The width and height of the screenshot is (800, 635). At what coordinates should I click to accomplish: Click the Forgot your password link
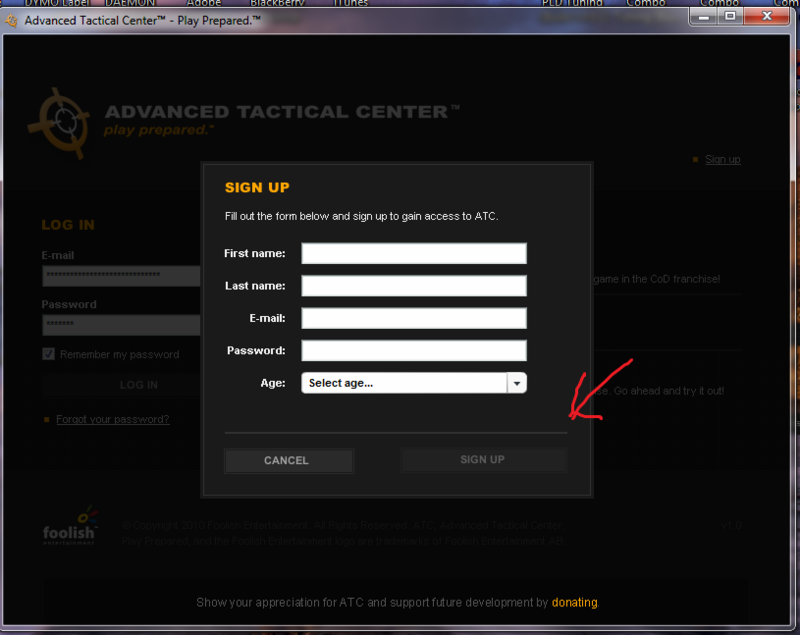pyautogui.click(x=112, y=419)
